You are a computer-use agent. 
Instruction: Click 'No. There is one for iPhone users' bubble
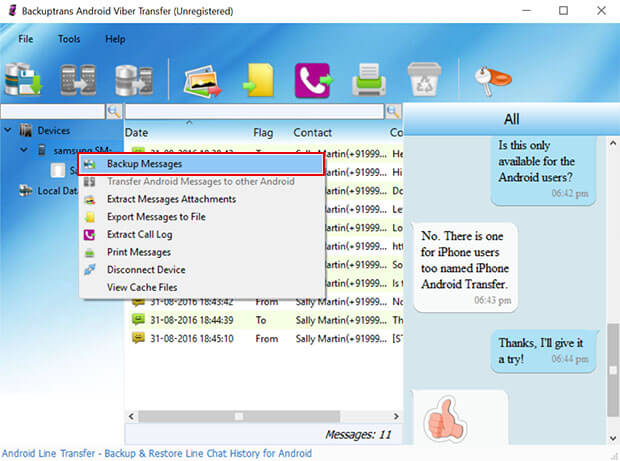tap(465, 268)
